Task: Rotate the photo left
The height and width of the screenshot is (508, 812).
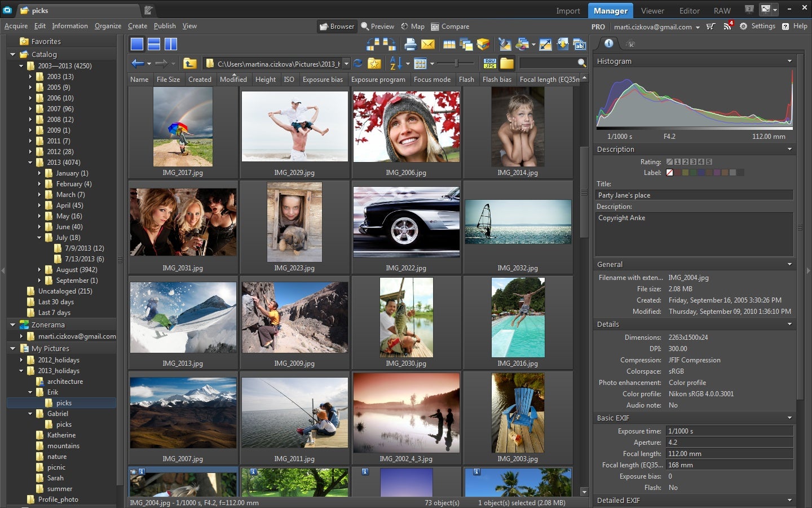Action: [x=373, y=44]
